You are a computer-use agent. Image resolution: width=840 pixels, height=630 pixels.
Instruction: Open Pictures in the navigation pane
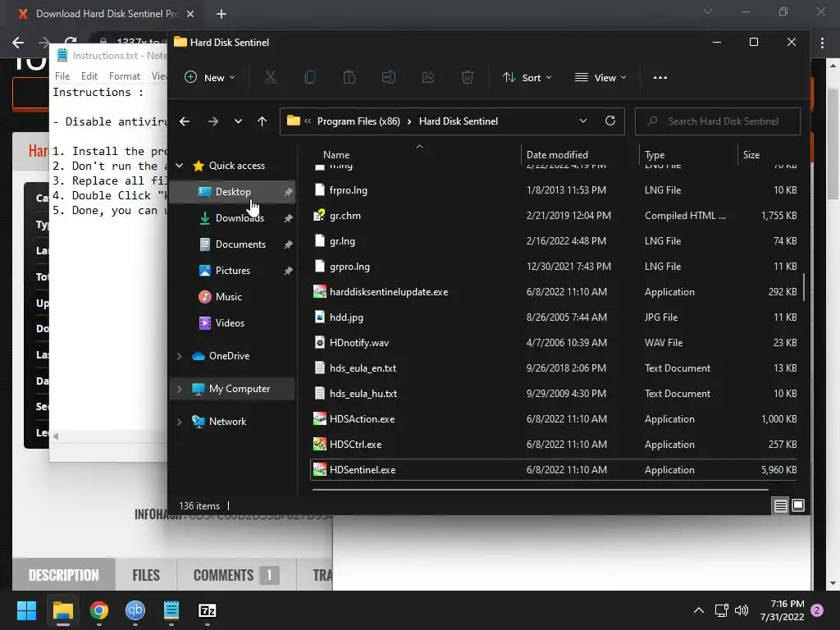(232, 271)
